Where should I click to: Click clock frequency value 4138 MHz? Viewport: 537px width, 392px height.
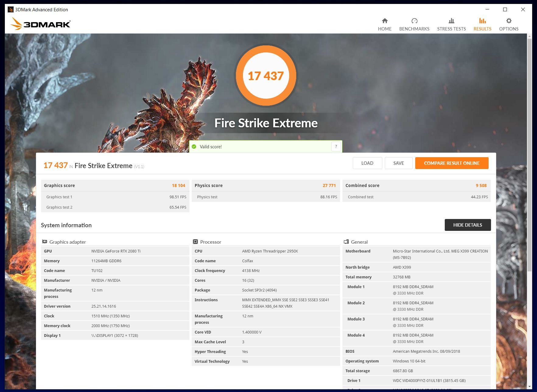pyautogui.click(x=251, y=271)
